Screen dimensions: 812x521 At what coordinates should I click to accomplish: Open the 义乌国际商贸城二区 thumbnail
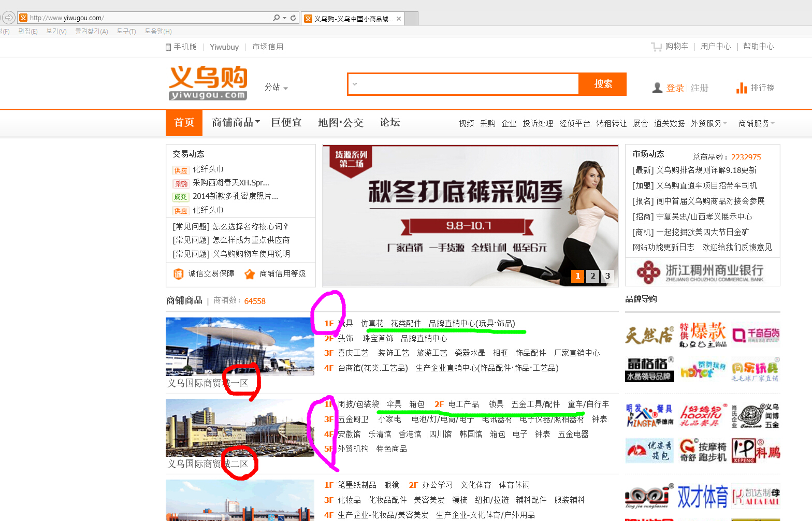coord(240,428)
